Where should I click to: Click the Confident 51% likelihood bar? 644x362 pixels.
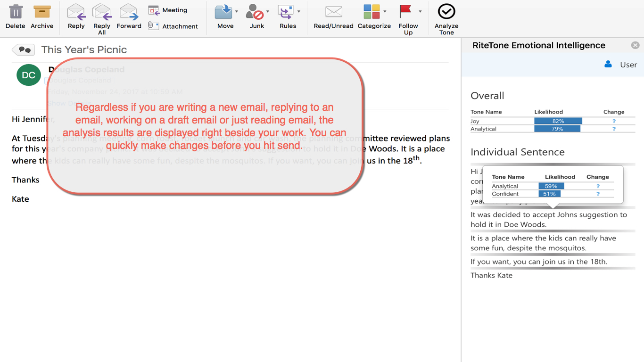pyautogui.click(x=549, y=194)
